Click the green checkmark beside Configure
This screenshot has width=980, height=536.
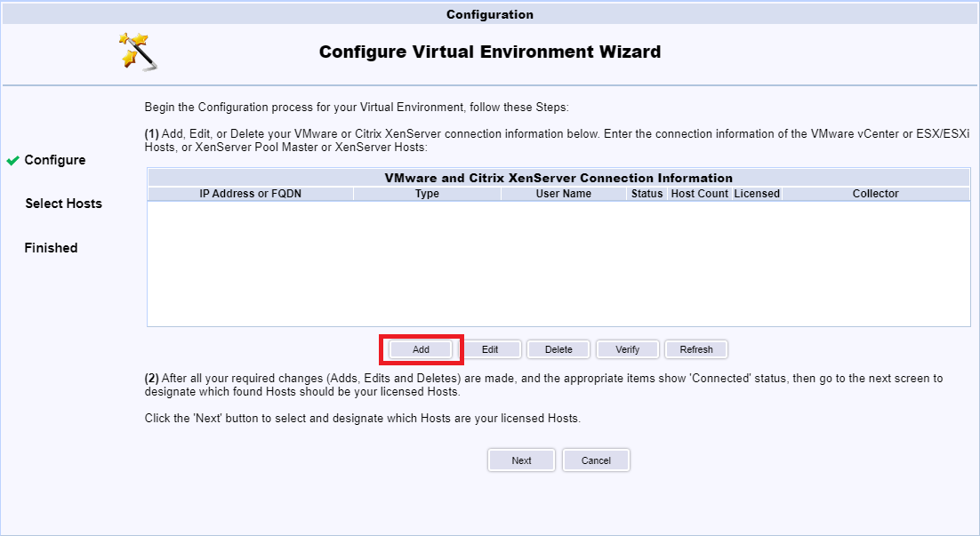point(12,161)
